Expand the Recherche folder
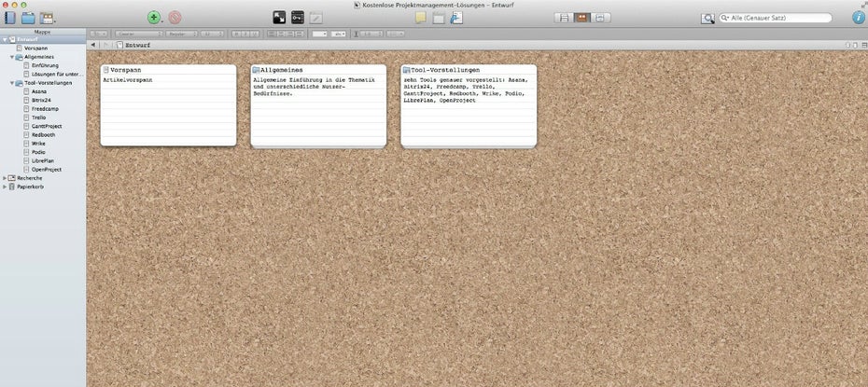This screenshot has height=387, width=868. point(5,178)
